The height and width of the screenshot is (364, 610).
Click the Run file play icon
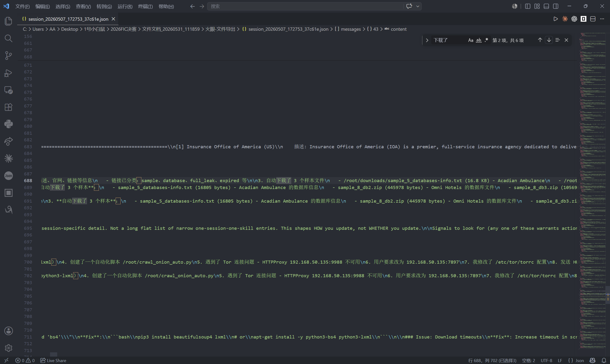click(x=556, y=19)
